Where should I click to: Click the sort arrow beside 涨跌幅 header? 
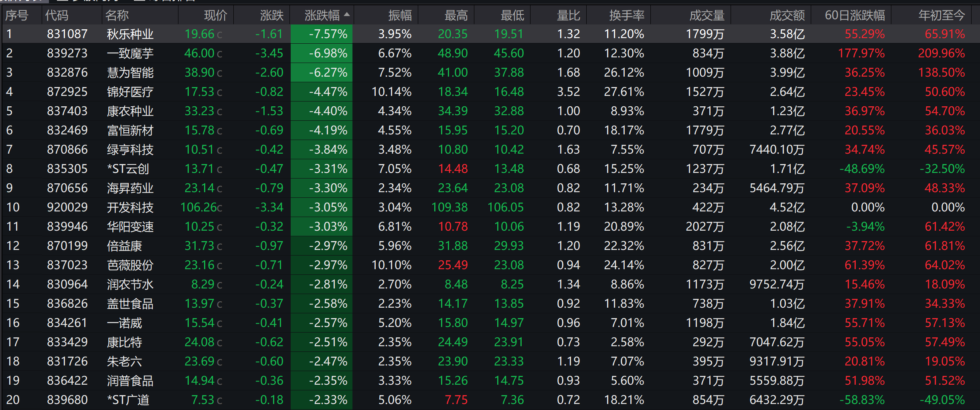pos(347,14)
